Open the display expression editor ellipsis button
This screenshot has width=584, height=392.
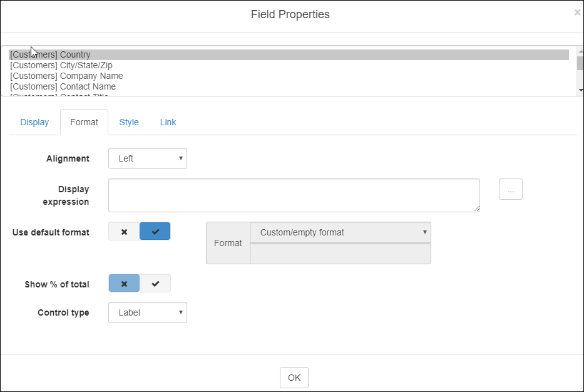(510, 190)
